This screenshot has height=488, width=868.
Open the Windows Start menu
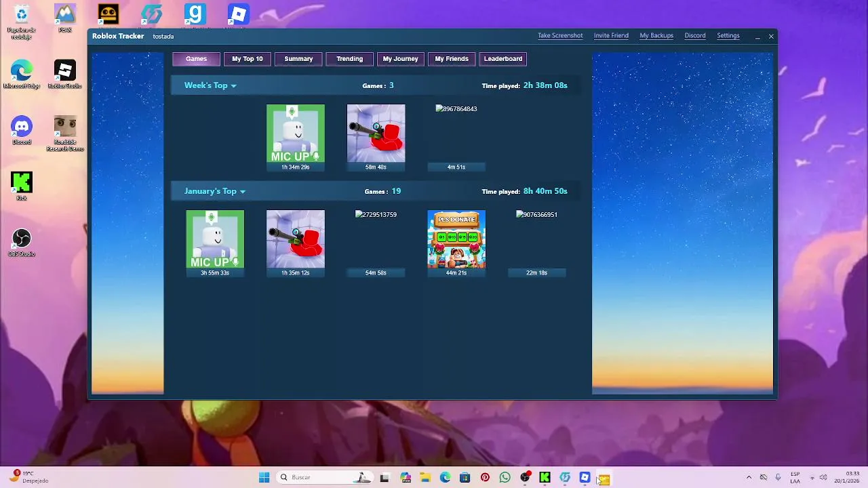pyautogui.click(x=264, y=478)
